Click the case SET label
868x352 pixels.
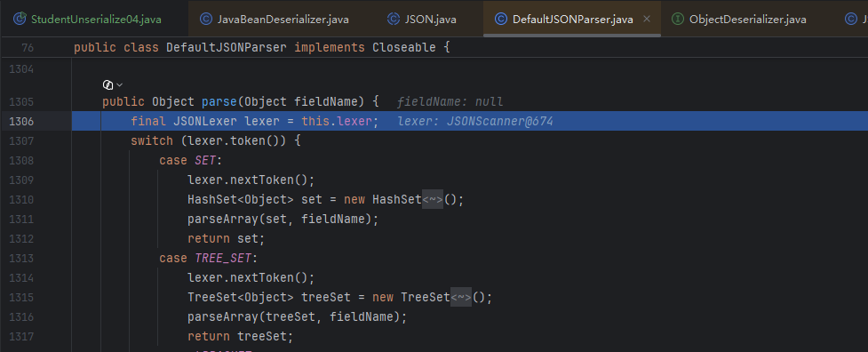point(190,161)
